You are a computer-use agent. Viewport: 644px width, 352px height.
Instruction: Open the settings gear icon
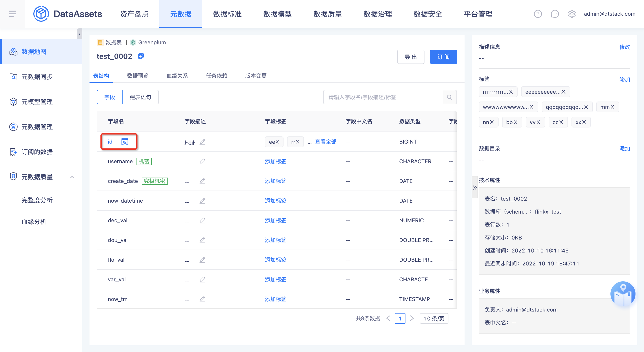tap(572, 14)
